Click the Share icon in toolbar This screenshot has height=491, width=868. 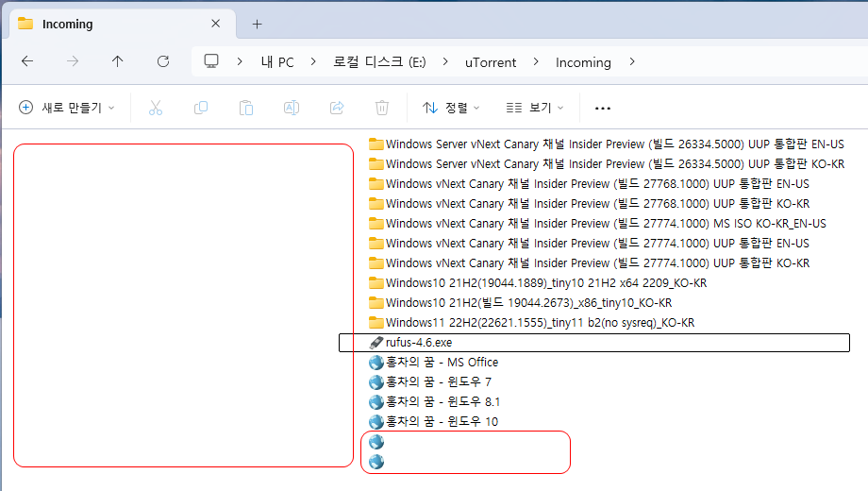tap(337, 108)
